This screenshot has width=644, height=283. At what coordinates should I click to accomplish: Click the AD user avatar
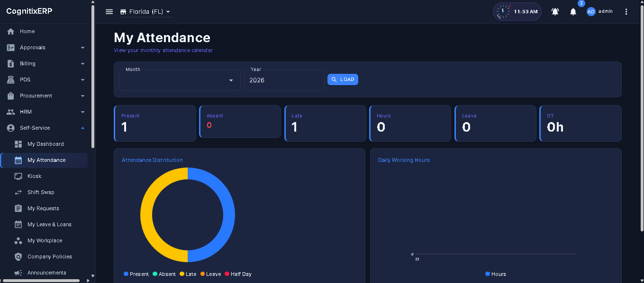point(591,12)
